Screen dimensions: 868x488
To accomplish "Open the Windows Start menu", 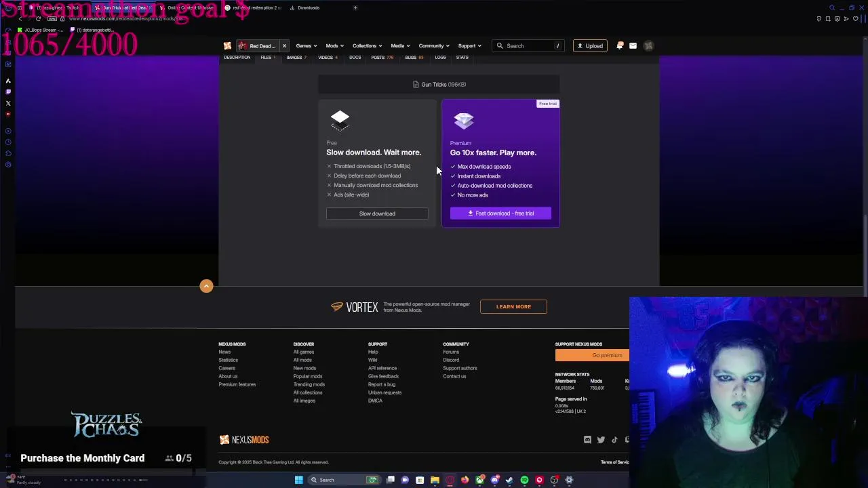I will click(x=298, y=480).
